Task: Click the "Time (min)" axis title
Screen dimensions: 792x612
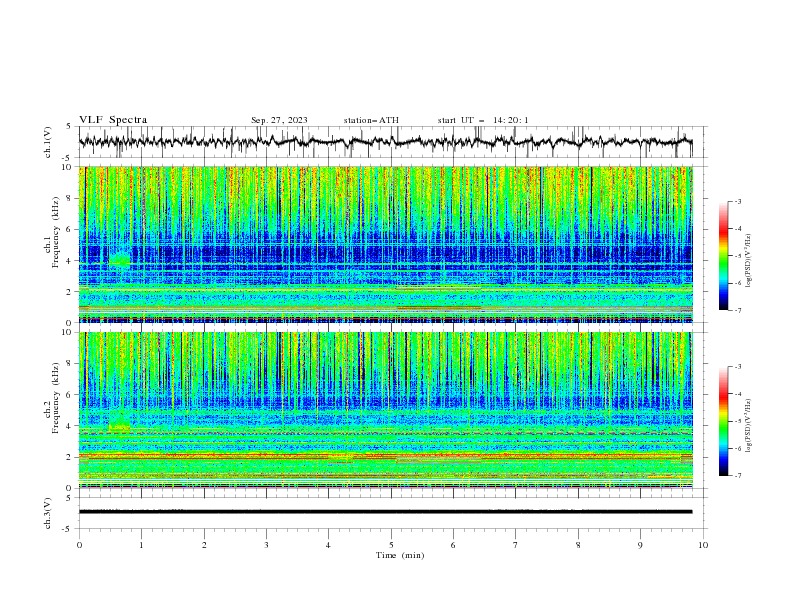Action: (400, 555)
